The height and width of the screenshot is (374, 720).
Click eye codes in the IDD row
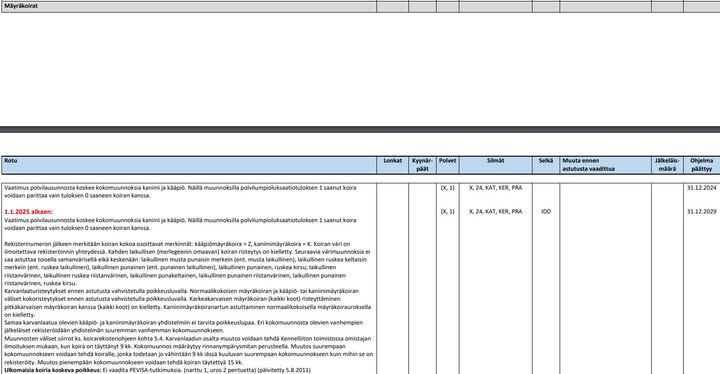[x=495, y=212]
